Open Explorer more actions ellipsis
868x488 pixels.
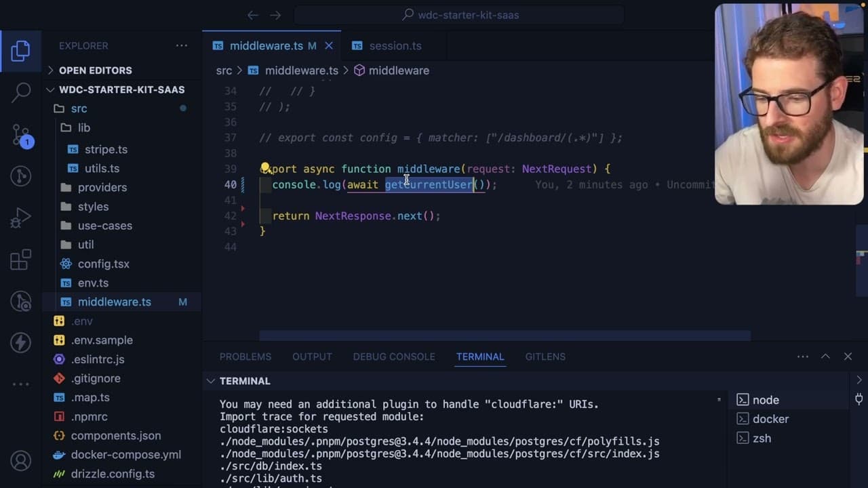[x=182, y=45]
